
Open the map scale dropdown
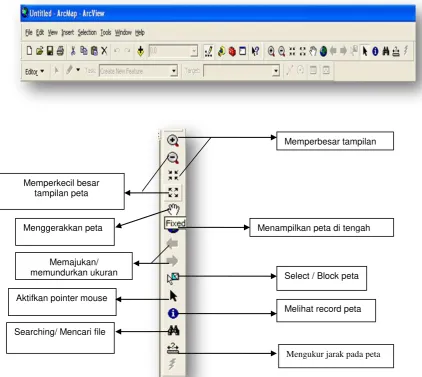point(194,51)
